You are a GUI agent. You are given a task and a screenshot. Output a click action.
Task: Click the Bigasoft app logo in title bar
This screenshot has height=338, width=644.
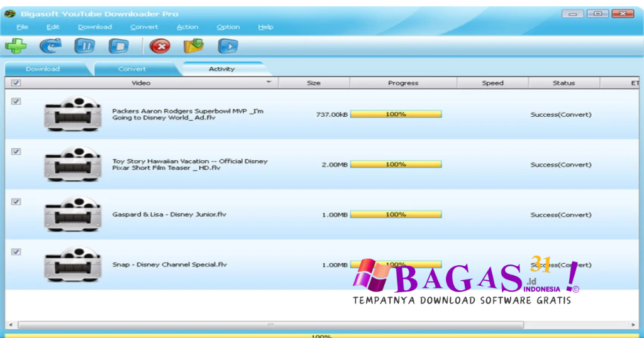coord(10,14)
